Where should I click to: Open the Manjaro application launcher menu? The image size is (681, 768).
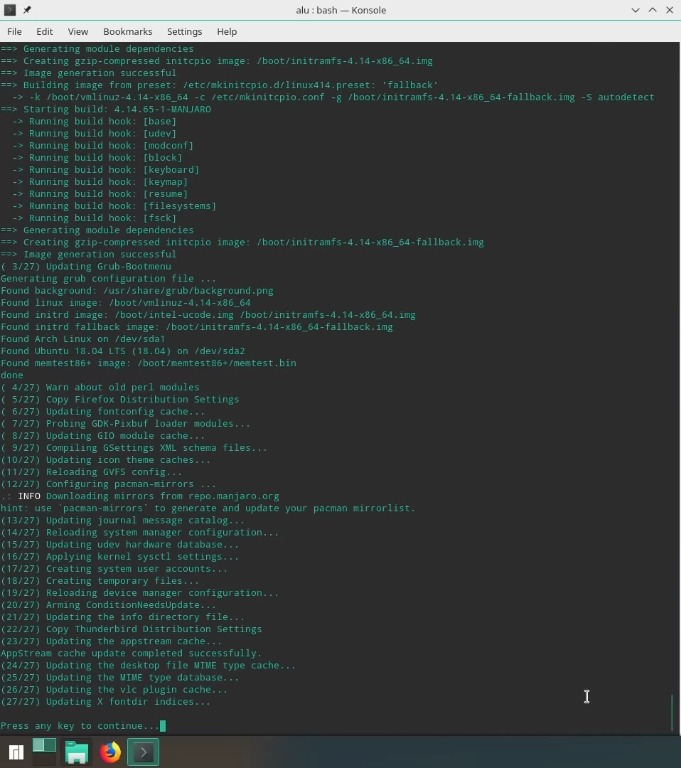(x=16, y=752)
